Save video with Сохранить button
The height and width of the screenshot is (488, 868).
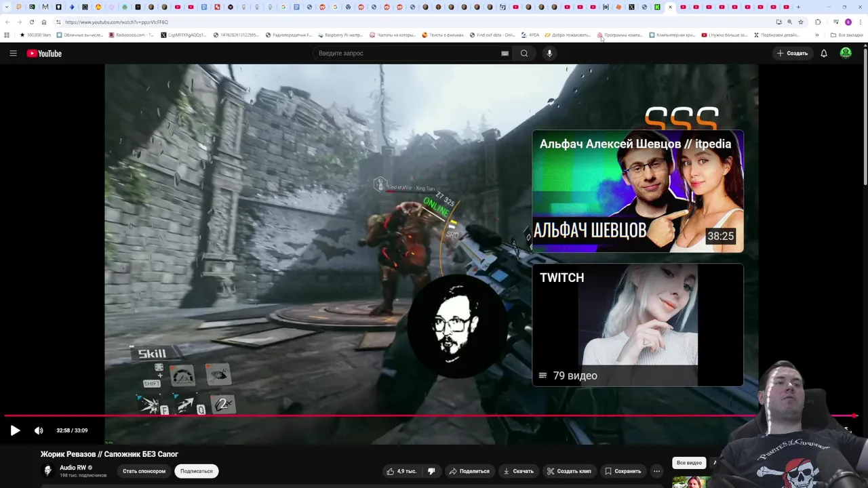point(623,471)
